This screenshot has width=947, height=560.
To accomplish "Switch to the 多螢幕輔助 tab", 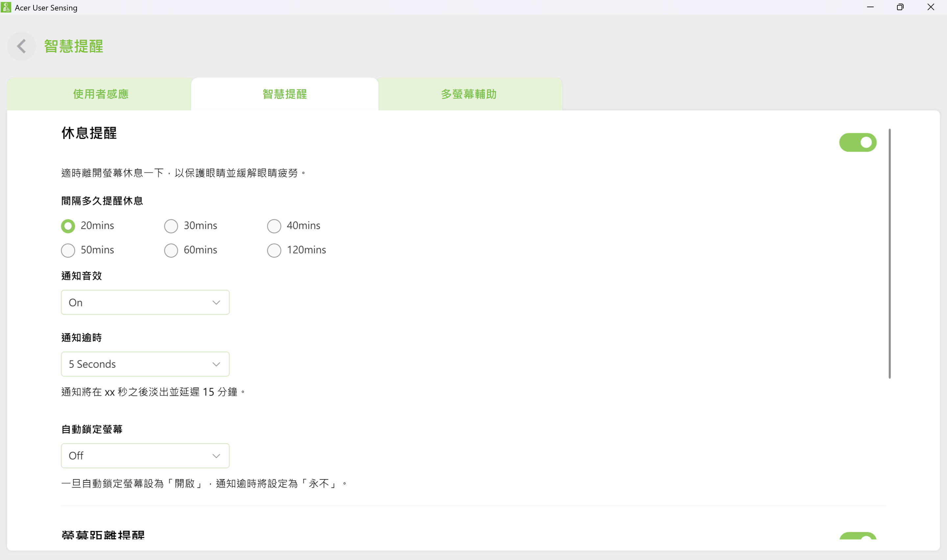I will click(469, 94).
